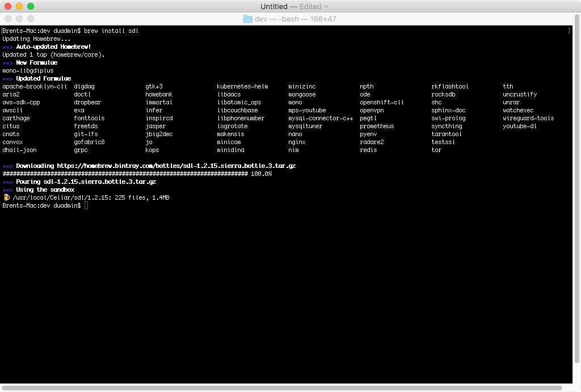Click the hash-mark download progress bar

click(125, 174)
